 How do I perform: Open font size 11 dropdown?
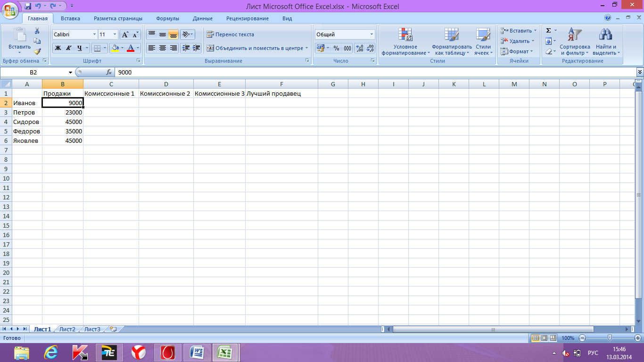coord(115,34)
